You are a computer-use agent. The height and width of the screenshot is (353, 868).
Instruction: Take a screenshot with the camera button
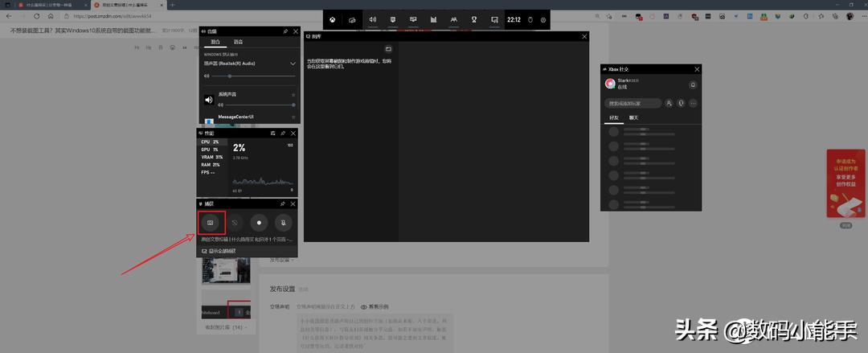tap(211, 223)
